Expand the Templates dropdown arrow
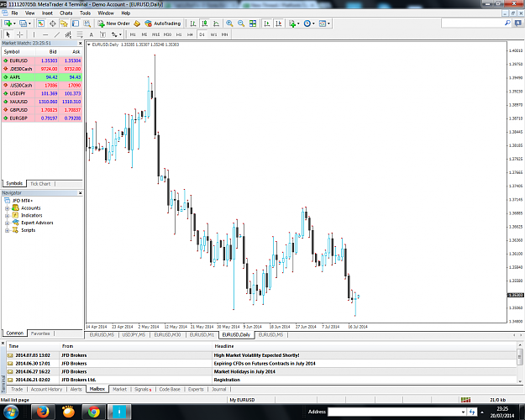Screen dimensions: 525x420 point(328,24)
